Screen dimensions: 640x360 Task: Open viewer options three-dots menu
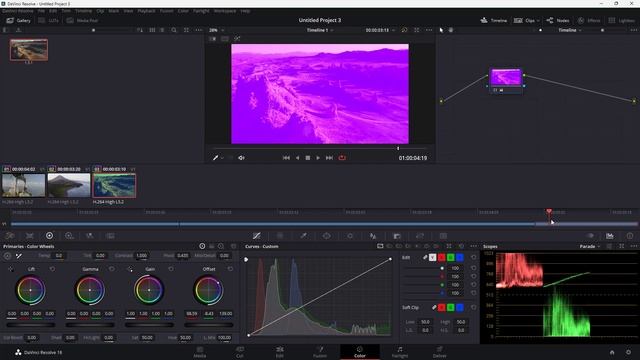tap(429, 30)
